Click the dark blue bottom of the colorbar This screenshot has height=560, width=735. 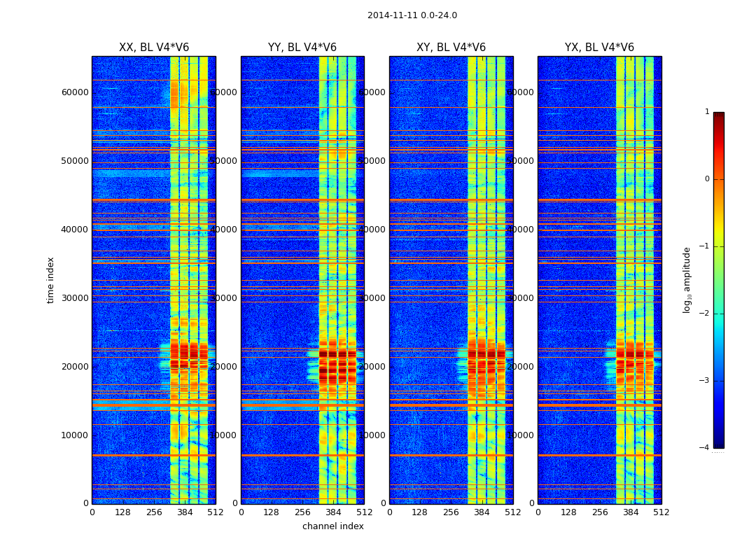tap(718, 442)
